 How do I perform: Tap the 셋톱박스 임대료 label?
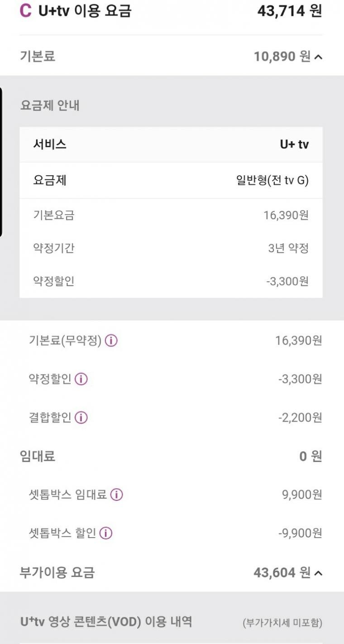68,495
